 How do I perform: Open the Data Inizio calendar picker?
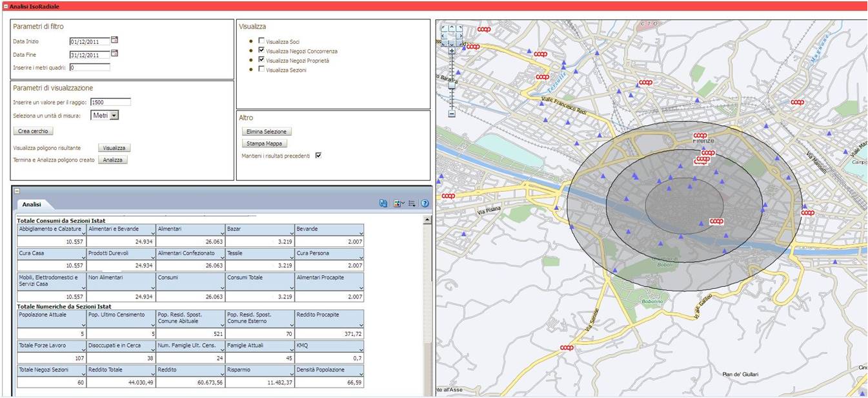point(115,40)
